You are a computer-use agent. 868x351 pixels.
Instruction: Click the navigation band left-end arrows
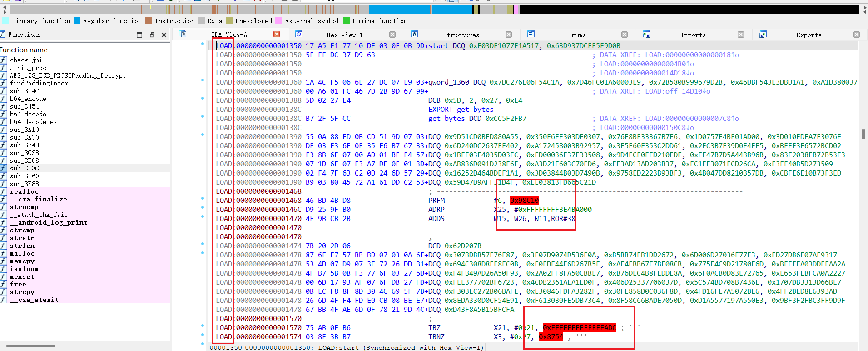[x=5, y=10]
